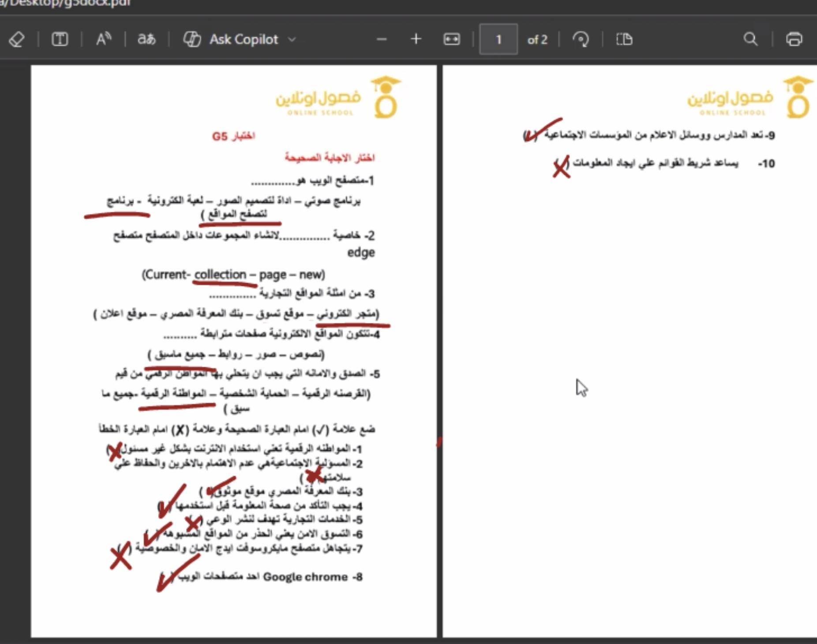Zoom out with the minus button
The width and height of the screenshot is (817, 644).
pyautogui.click(x=382, y=39)
